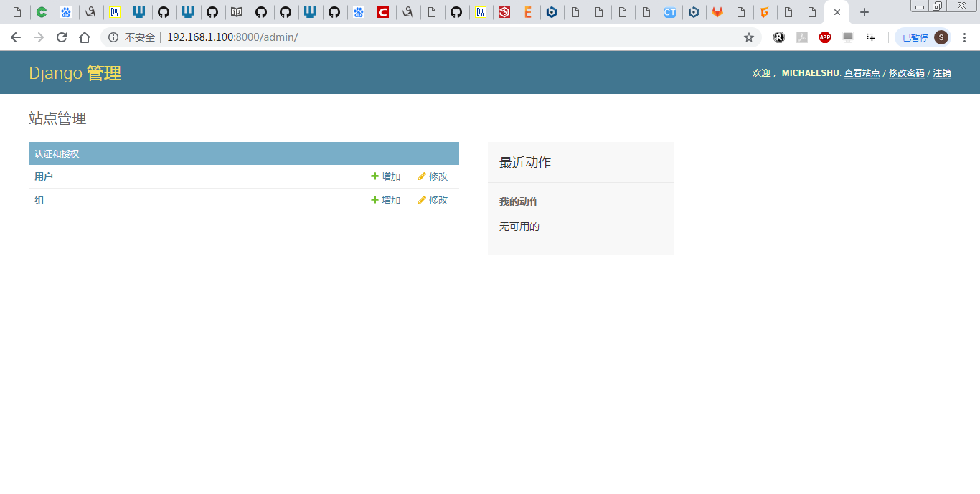The image size is (980, 494).
Task: Open the 认证和授权 section header
Action: coord(57,154)
